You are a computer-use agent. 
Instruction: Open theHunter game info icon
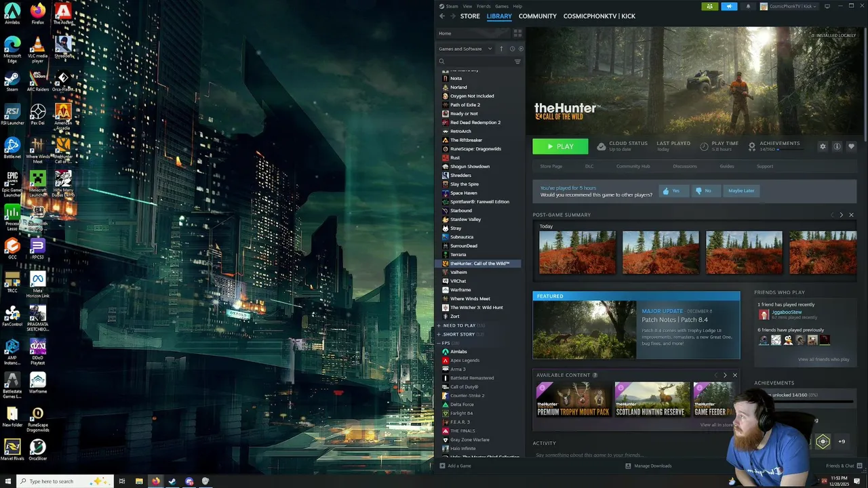point(837,146)
